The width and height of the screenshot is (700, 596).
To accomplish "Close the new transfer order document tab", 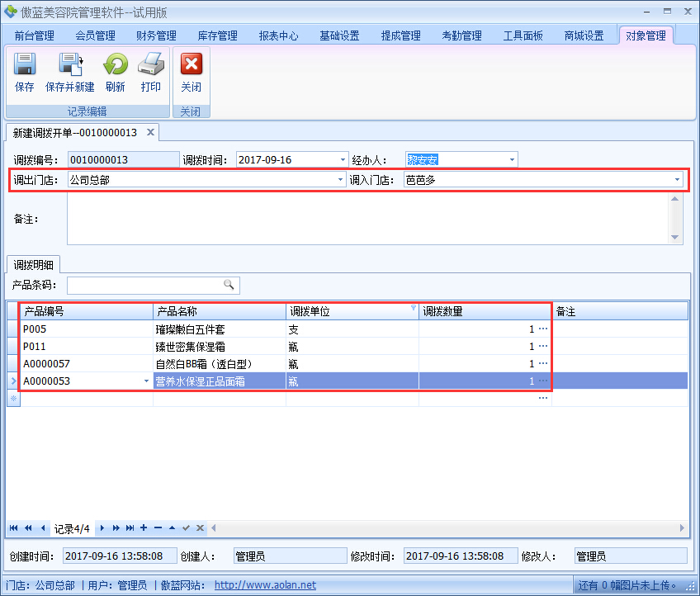I will click(150, 132).
